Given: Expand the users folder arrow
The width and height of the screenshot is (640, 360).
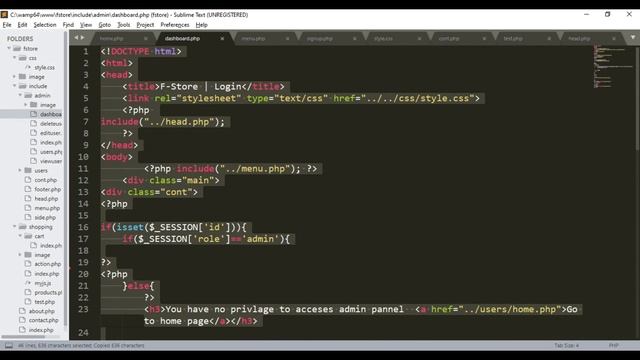Looking at the screenshot, I should click(20, 170).
